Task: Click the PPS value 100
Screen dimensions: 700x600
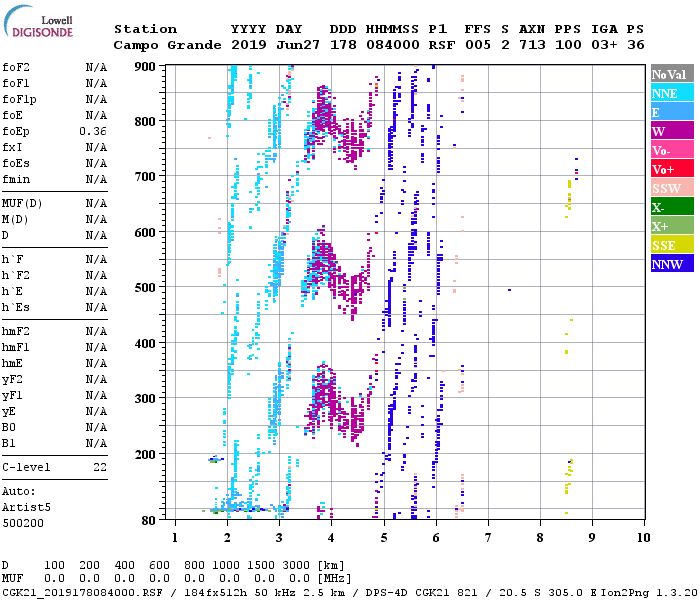Action: [568, 45]
